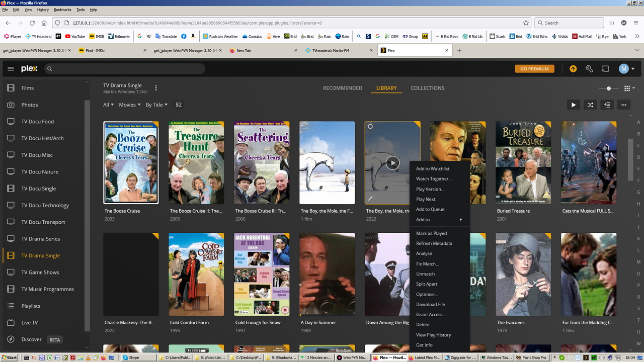Click the Plex logo
This screenshot has width=644, height=362.
(29, 69)
